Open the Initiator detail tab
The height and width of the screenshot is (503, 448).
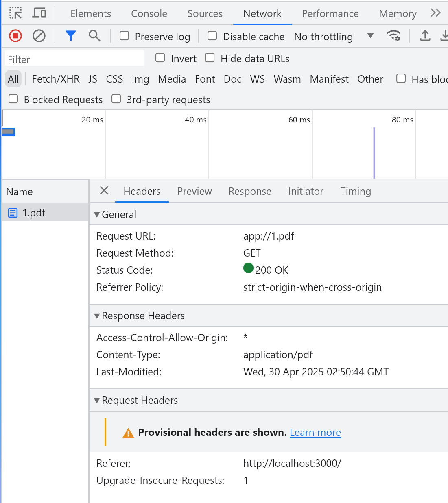(x=306, y=191)
